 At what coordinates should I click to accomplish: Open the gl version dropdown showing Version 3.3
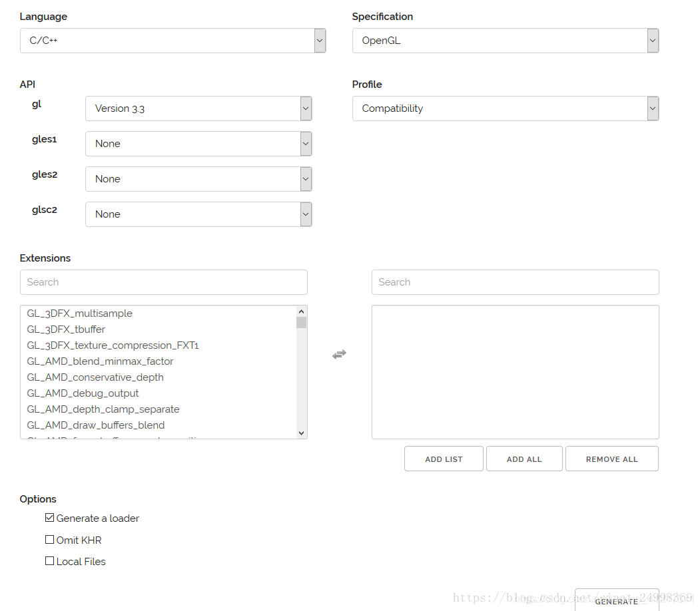point(198,108)
